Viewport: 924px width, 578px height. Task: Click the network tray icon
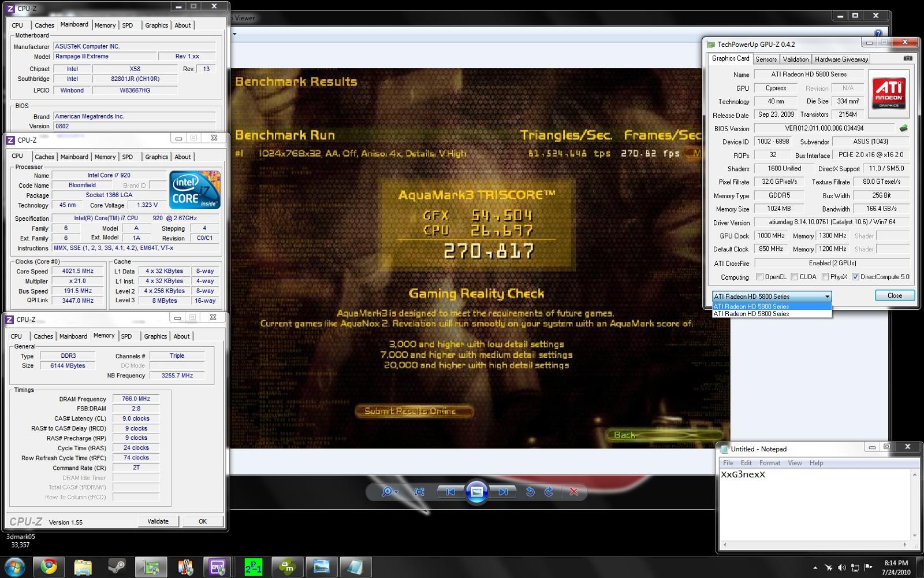855,568
